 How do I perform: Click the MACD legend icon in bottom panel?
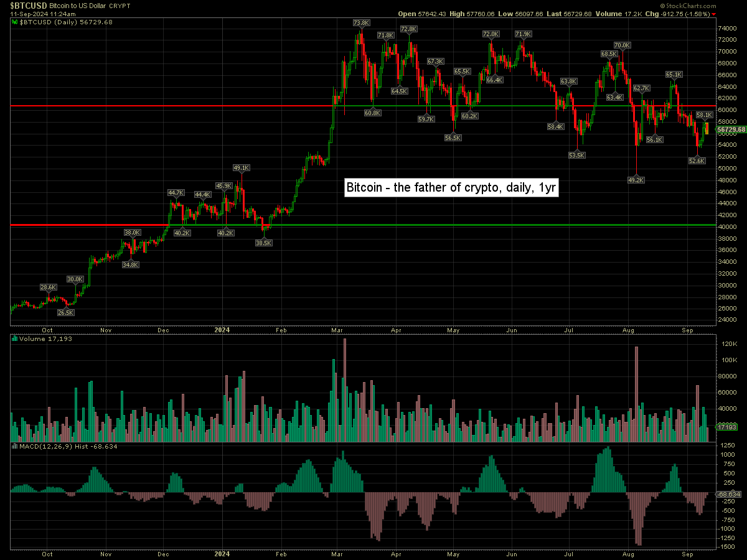click(15, 447)
